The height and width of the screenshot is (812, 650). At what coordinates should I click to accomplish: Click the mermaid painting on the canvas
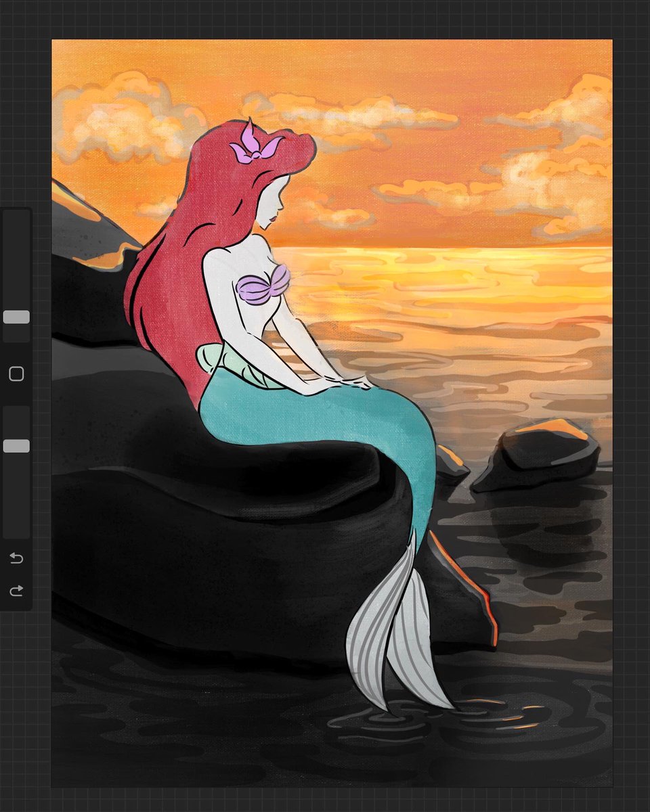(332, 413)
